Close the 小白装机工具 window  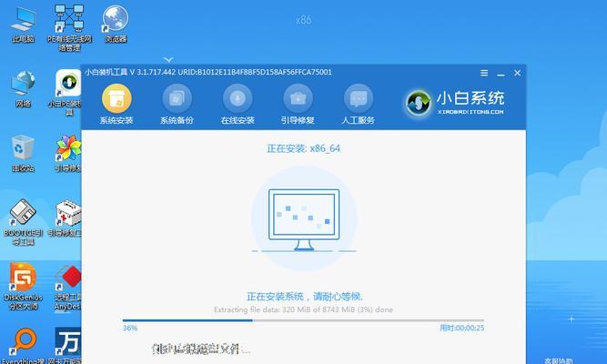click(x=517, y=73)
